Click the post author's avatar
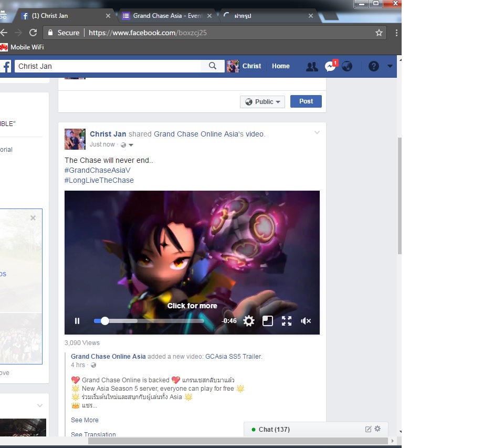Screen dimensions: 504x448 [x=75, y=139]
